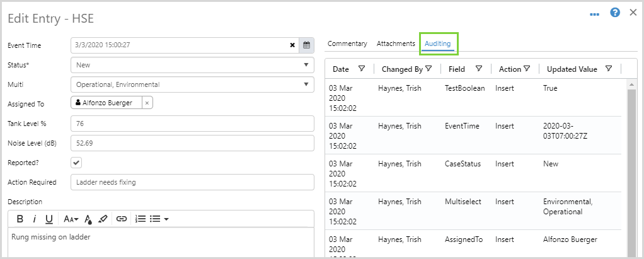Clear the Event Time value with the X icon
Screen dimensions: 644x259
tap(292, 45)
